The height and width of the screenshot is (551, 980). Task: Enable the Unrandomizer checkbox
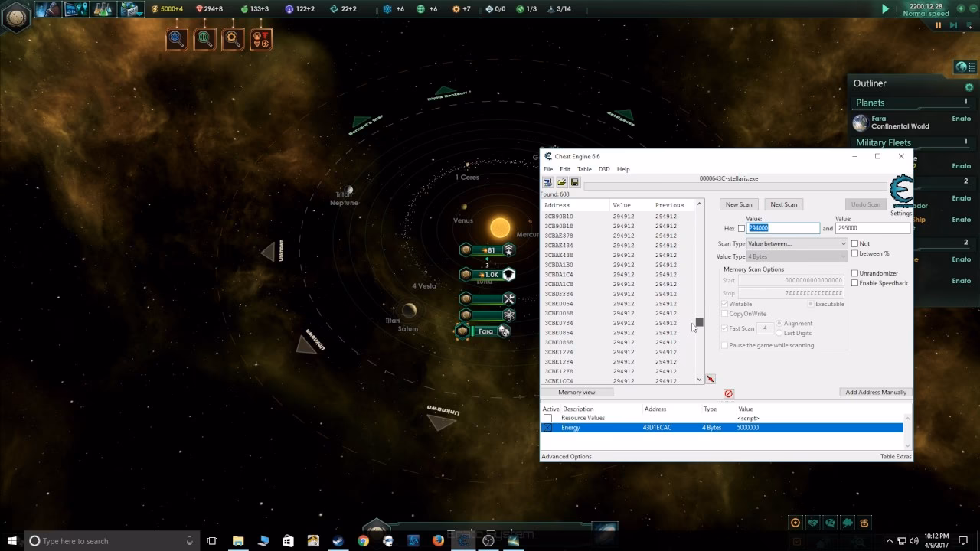tap(855, 273)
